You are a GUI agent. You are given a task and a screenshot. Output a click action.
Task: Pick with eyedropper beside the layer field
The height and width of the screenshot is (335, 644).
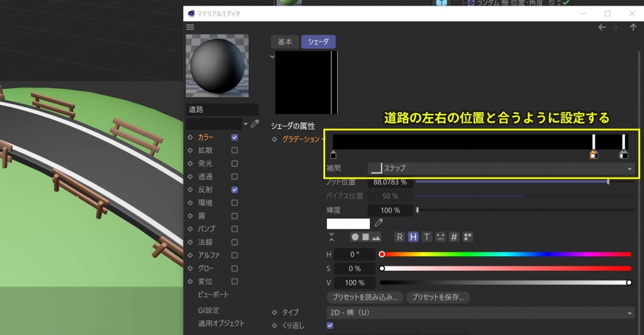pyautogui.click(x=255, y=123)
